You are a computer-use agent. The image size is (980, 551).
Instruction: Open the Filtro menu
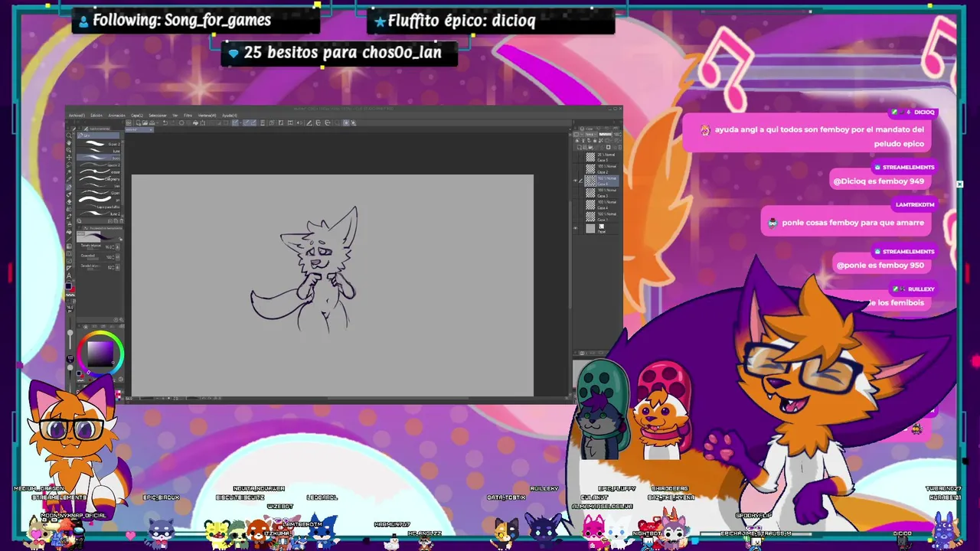click(x=188, y=116)
